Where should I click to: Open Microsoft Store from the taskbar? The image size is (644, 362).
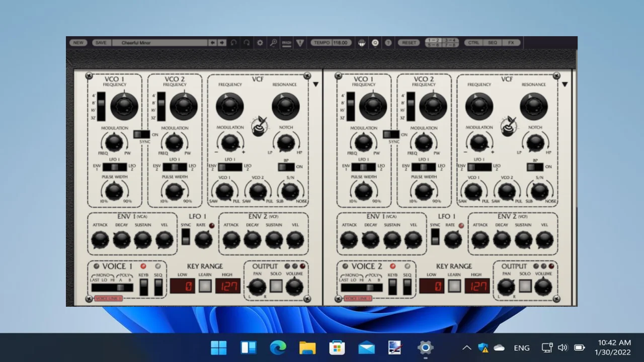click(337, 347)
